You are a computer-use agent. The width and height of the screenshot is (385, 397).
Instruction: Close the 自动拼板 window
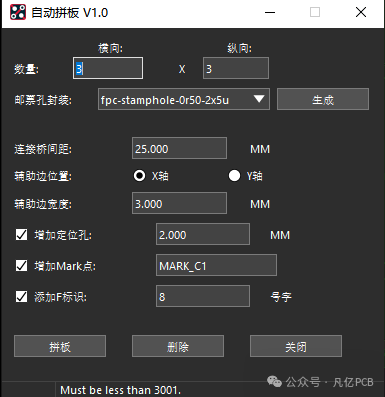361,12
